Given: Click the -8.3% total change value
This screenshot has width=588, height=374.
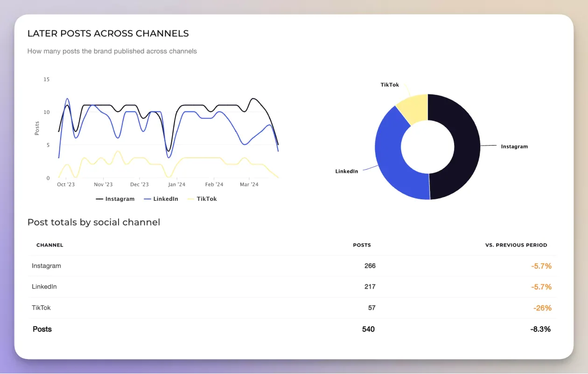Looking at the screenshot, I should pyautogui.click(x=540, y=329).
